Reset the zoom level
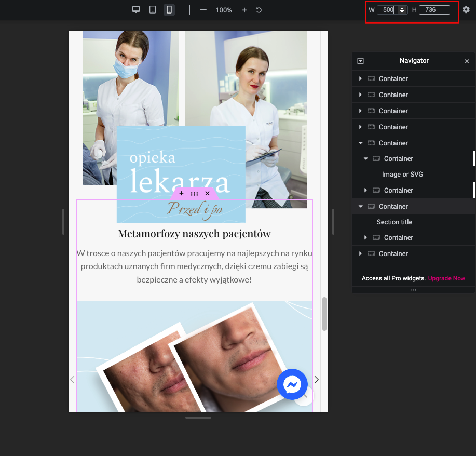The image size is (476, 456). click(x=259, y=10)
